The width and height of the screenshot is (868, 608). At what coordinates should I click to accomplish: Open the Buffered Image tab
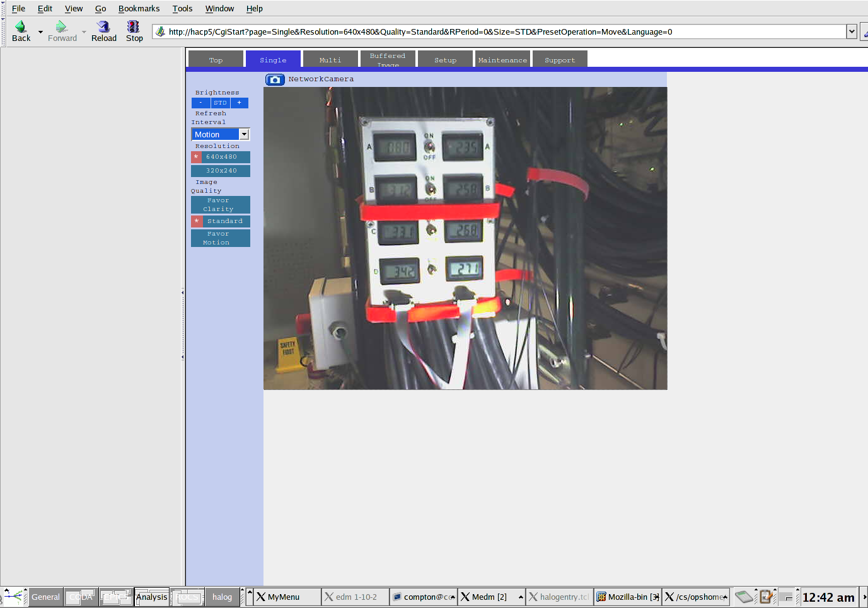coord(388,59)
